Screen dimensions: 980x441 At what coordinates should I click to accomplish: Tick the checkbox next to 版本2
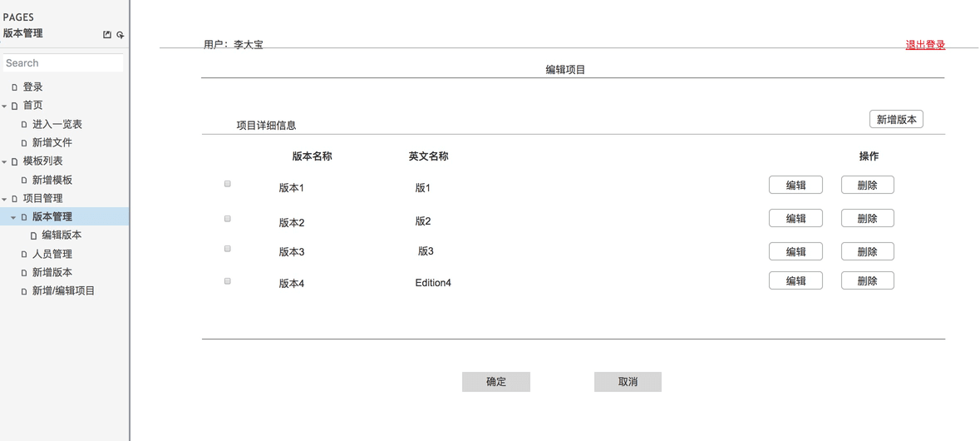click(x=228, y=219)
